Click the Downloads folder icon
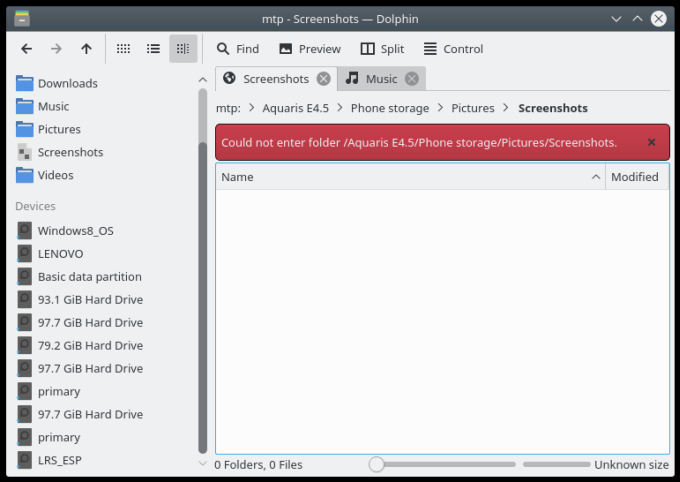 [24, 83]
